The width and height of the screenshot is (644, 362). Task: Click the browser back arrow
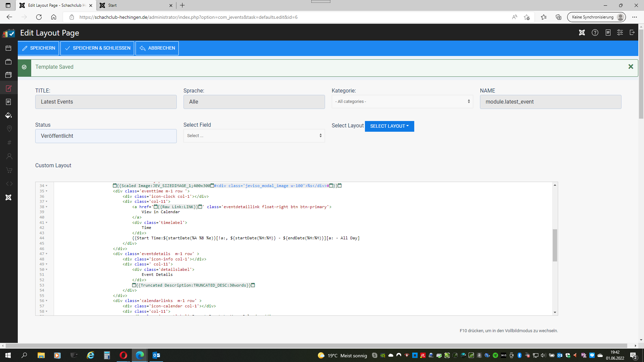9,17
